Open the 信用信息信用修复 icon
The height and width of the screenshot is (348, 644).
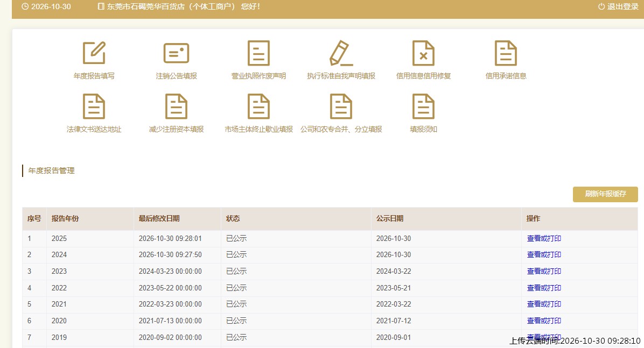423,53
